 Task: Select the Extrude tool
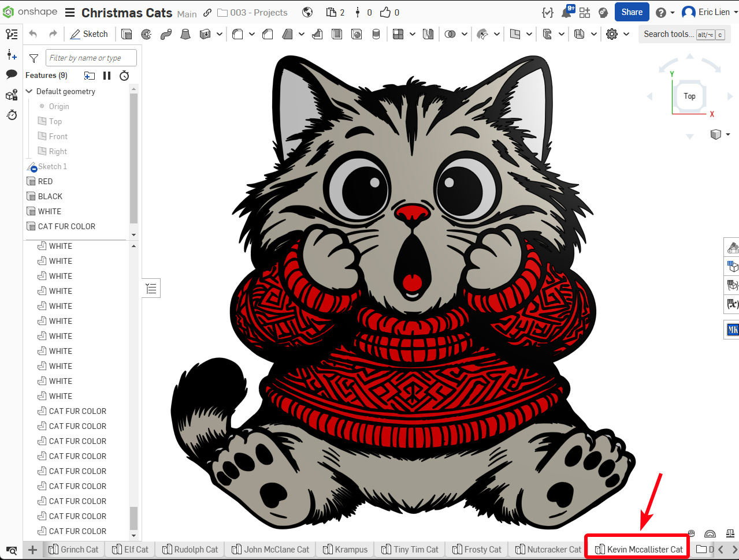click(x=127, y=34)
